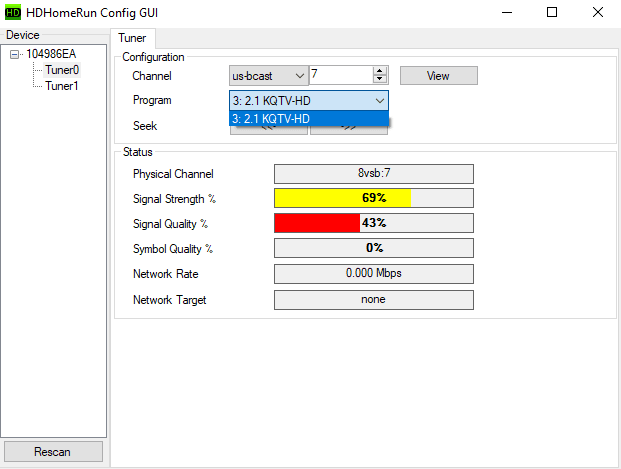Select Tuner1 in the device tree

click(61, 86)
